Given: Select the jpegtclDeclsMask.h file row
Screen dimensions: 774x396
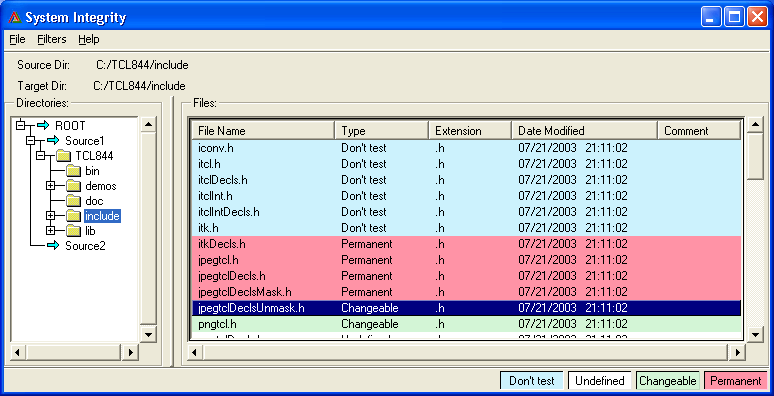Looking at the screenshot, I should (466, 292).
